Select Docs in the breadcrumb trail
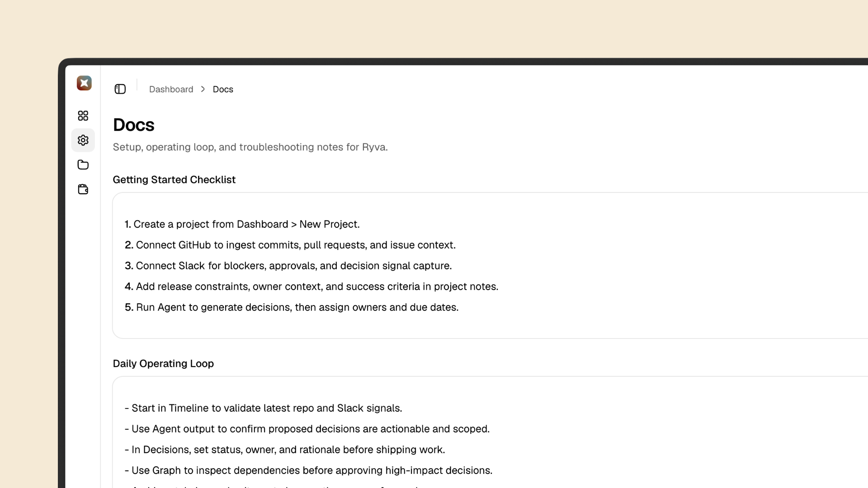Screen dimensions: 868x488 (x=223, y=89)
